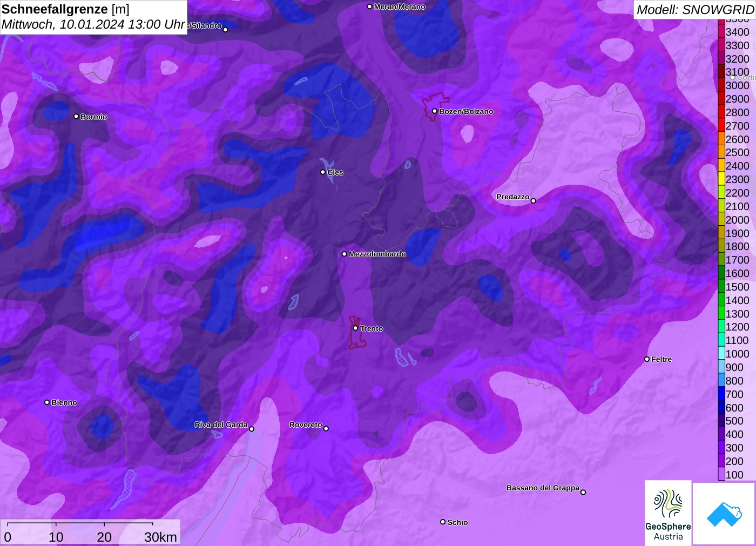This screenshot has height=546, width=756.
Task: Click the 'Bassano del Grappa' label text
Action: (543, 488)
